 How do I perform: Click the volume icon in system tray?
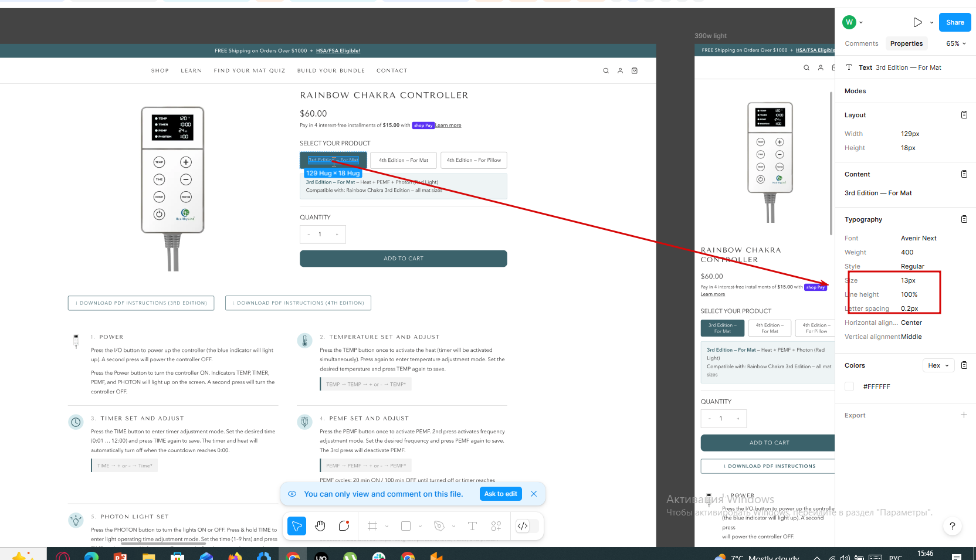(x=845, y=557)
